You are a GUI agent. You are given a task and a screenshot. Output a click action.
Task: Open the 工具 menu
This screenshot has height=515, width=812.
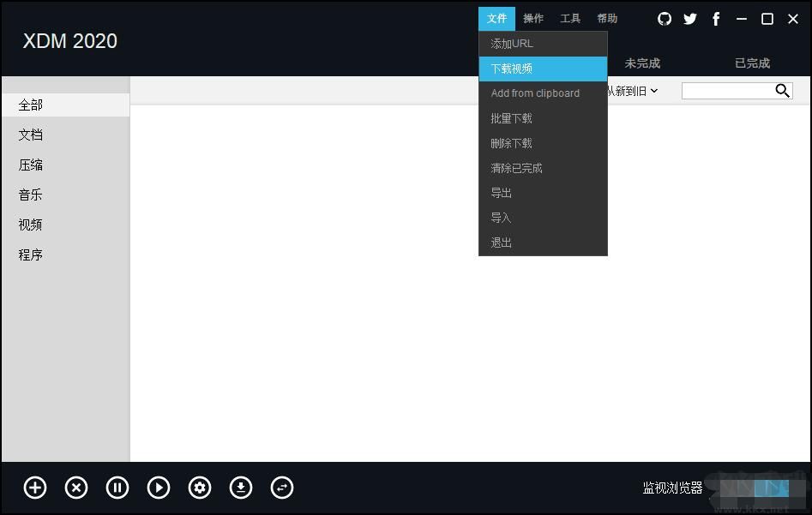(570, 18)
